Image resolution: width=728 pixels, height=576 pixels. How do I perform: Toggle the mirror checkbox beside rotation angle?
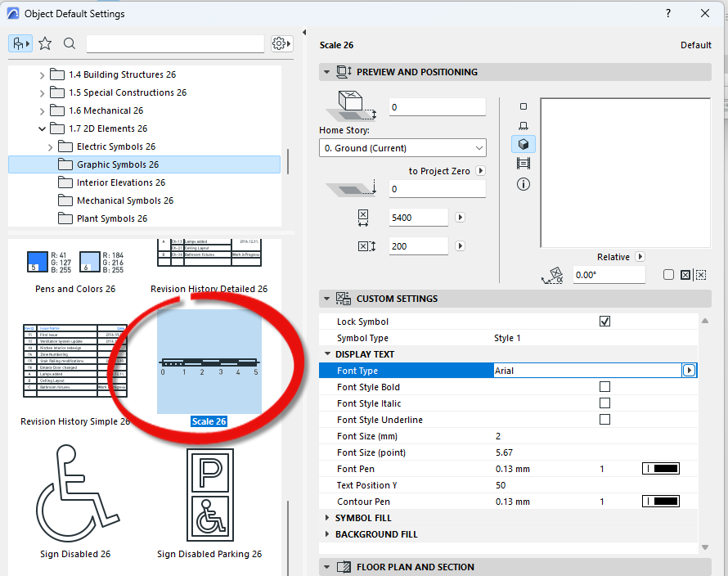(668, 275)
